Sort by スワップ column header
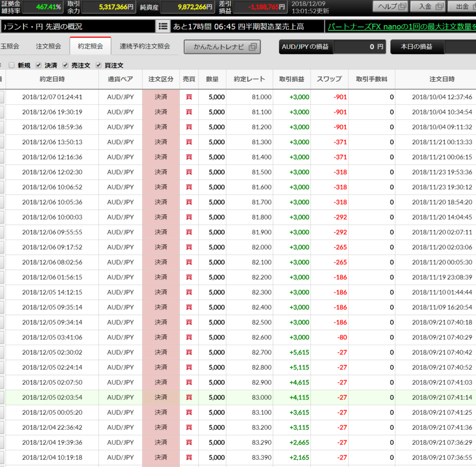Image resolution: width=476 pixels, height=467 pixels. pos(330,79)
